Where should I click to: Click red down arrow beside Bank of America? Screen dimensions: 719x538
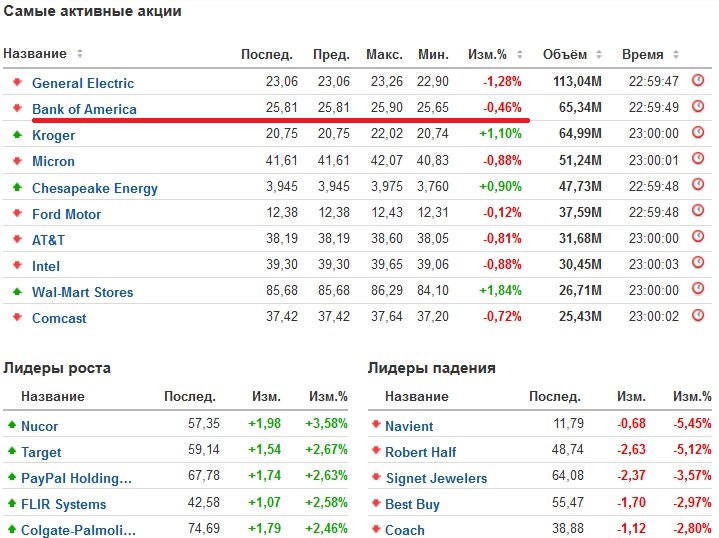(17, 108)
